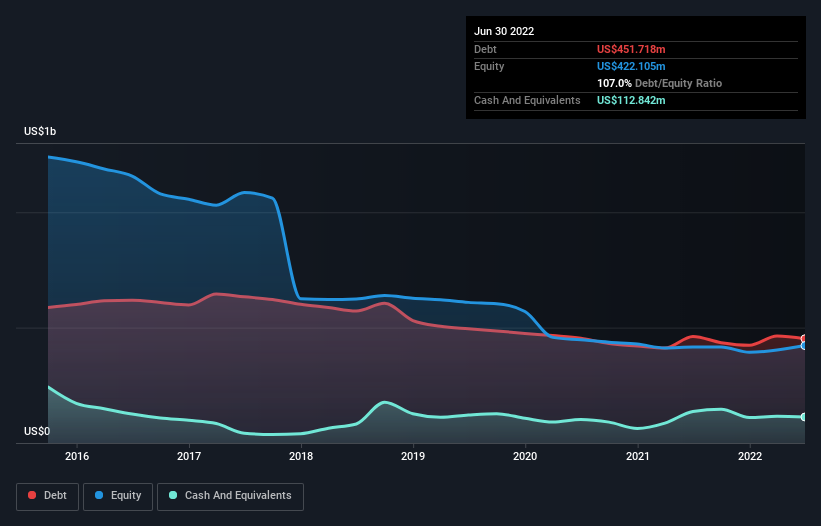Toggle the Equity legend button
The image size is (821, 526).
coord(118,496)
